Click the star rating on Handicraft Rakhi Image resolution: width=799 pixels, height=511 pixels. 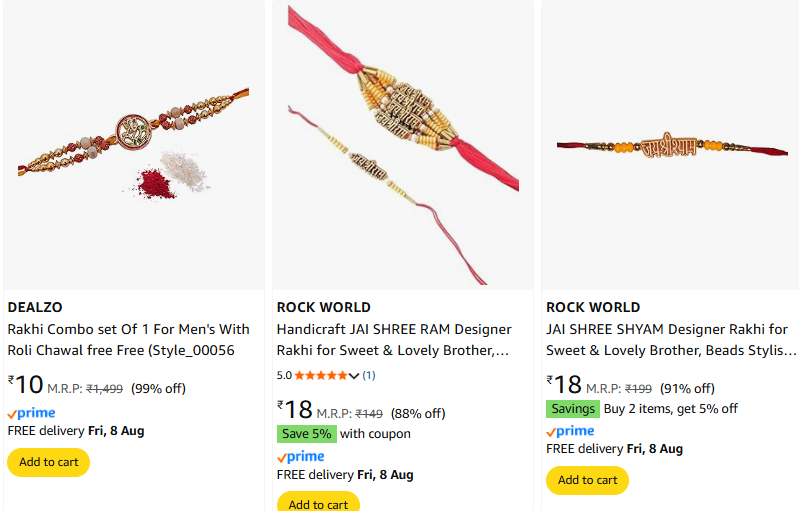coord(321,375)
